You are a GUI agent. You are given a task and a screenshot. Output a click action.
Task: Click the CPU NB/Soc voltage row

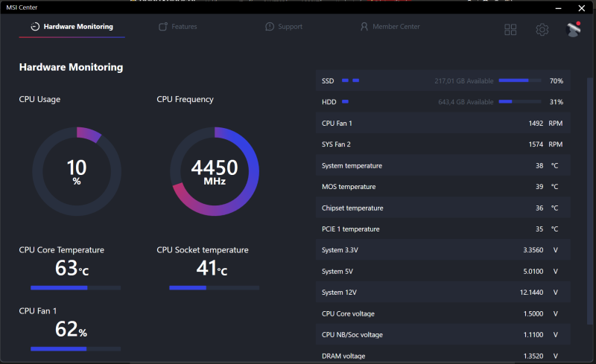click(x=443, y=335)
